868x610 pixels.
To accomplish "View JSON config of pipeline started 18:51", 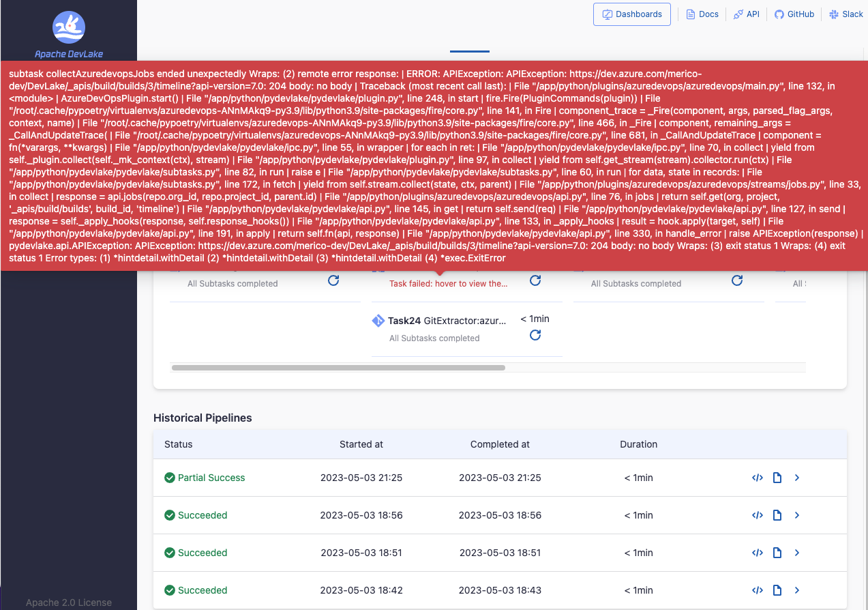I will pos(757,553).
